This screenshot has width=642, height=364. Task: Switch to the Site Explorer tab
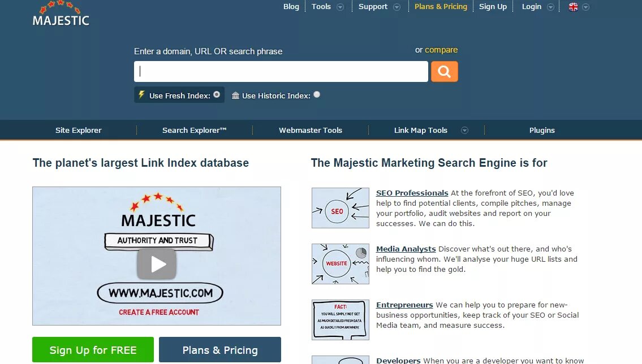(79, 130)
